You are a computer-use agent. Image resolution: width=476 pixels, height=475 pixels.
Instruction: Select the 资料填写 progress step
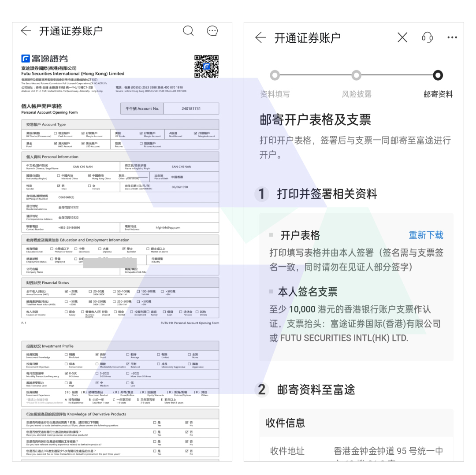pos(275,94)
